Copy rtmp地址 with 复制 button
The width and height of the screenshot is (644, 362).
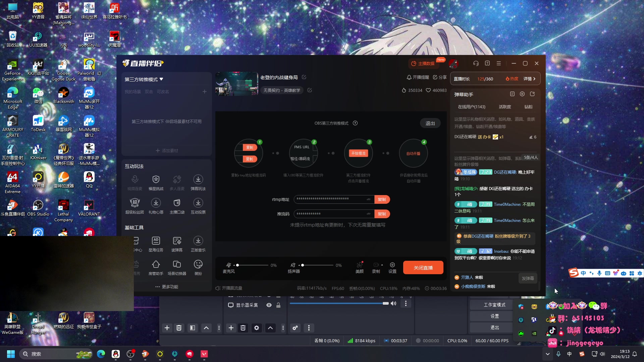pos(382,199)
